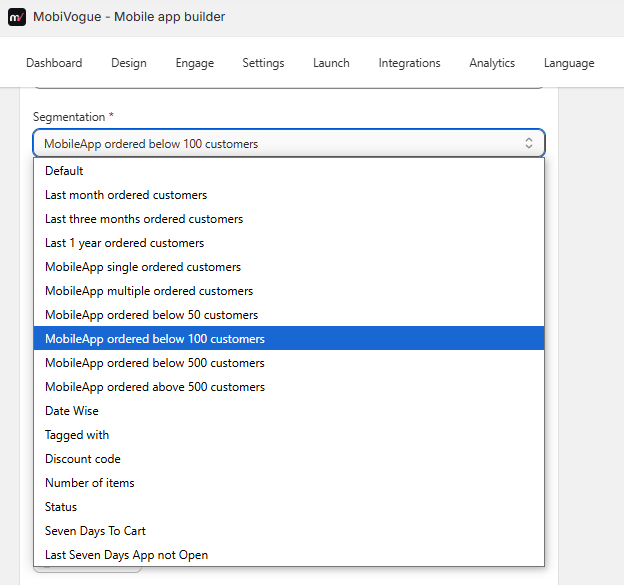The width and height of the screenshot is (624, 585).
Task: Click the Segmentation field label
Action: pyautogui.click(x=69, y=117)
